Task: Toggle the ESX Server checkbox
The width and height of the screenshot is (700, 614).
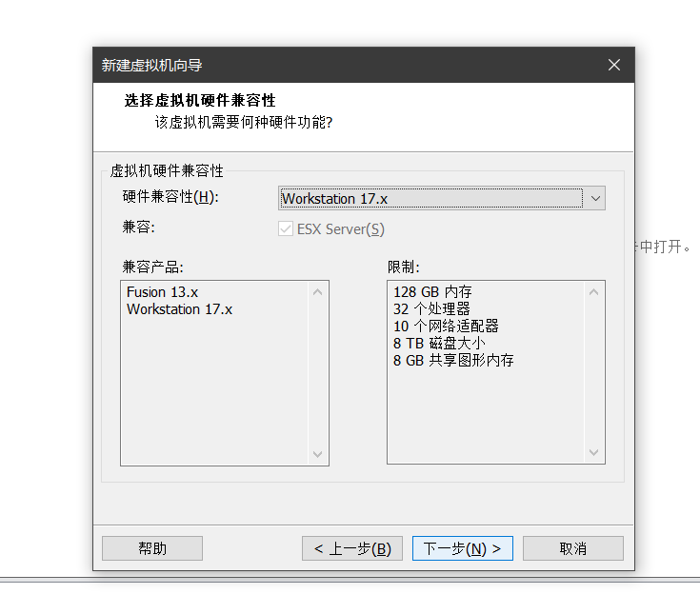Action: point(286,228)
